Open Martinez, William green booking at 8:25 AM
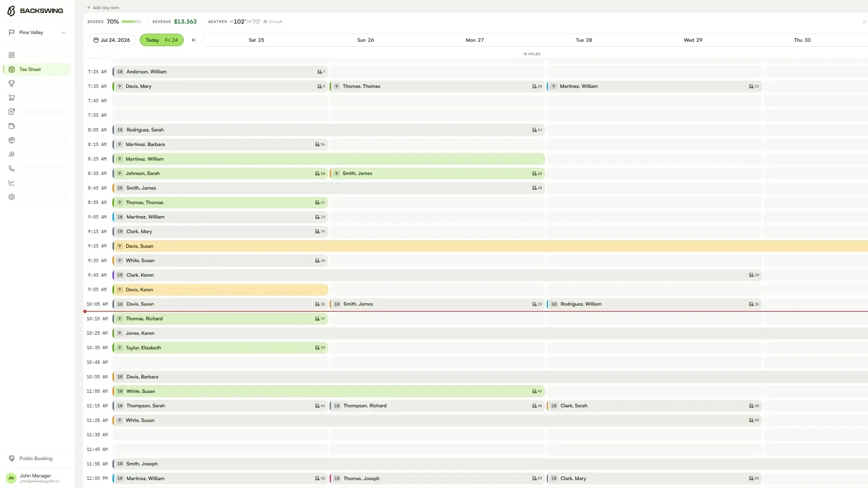The image size is (868, 488). (329, 159)
